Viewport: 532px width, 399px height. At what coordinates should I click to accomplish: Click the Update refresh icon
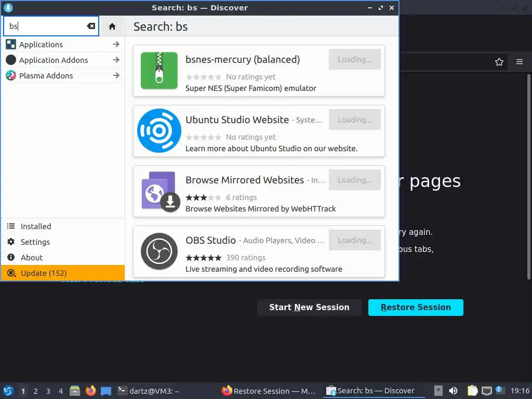click(11, 273)
